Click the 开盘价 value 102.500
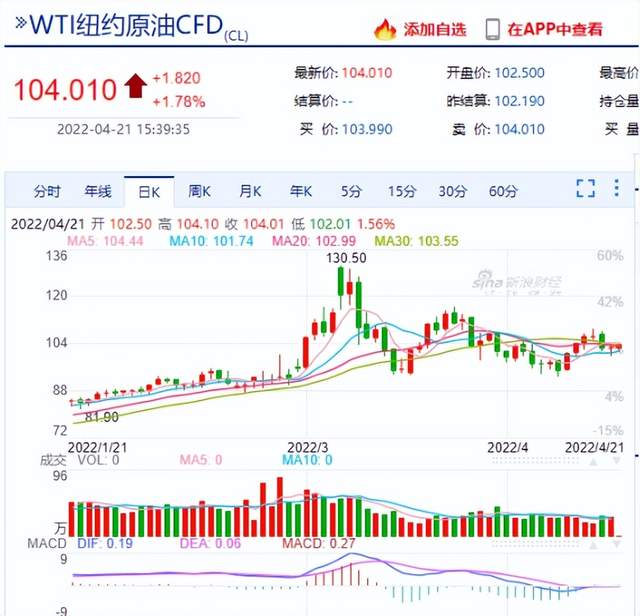Viewport: 640px width, 616px height. point(520,73)
